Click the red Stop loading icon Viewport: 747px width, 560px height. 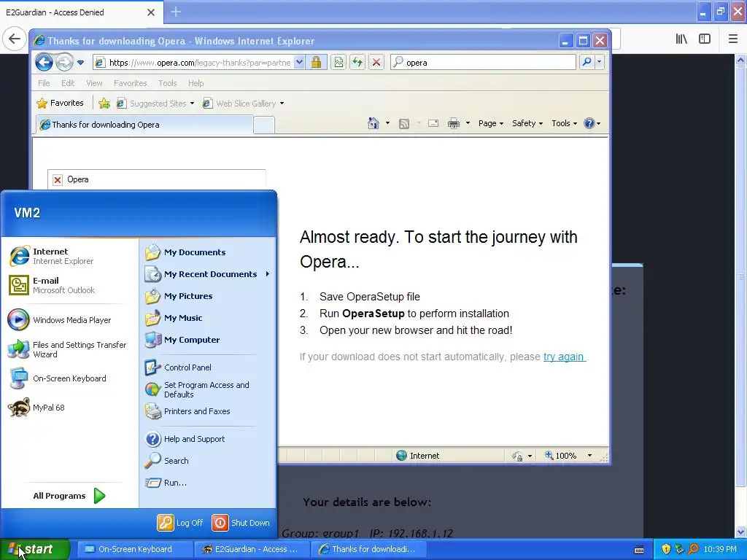(376, 63)
